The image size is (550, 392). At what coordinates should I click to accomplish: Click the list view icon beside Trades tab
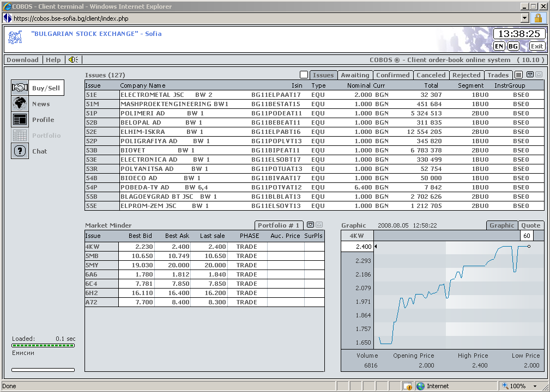click(518, 75)
